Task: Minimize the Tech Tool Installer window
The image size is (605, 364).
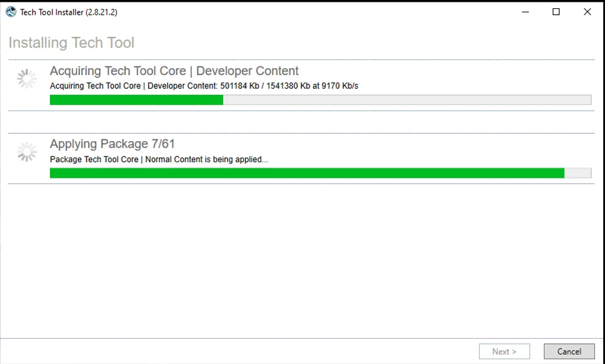Action: click(x=525, y=12)
